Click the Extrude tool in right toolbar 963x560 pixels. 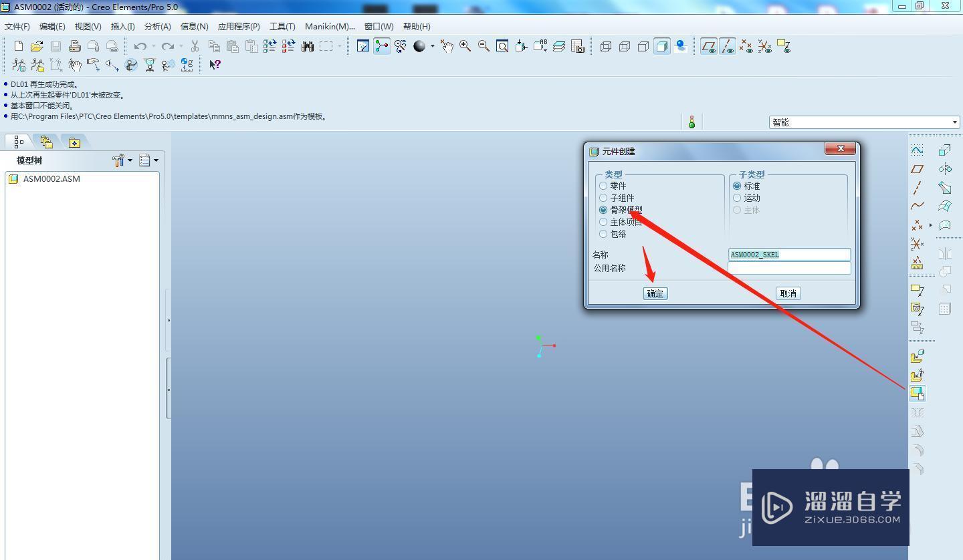coord(944,150)
